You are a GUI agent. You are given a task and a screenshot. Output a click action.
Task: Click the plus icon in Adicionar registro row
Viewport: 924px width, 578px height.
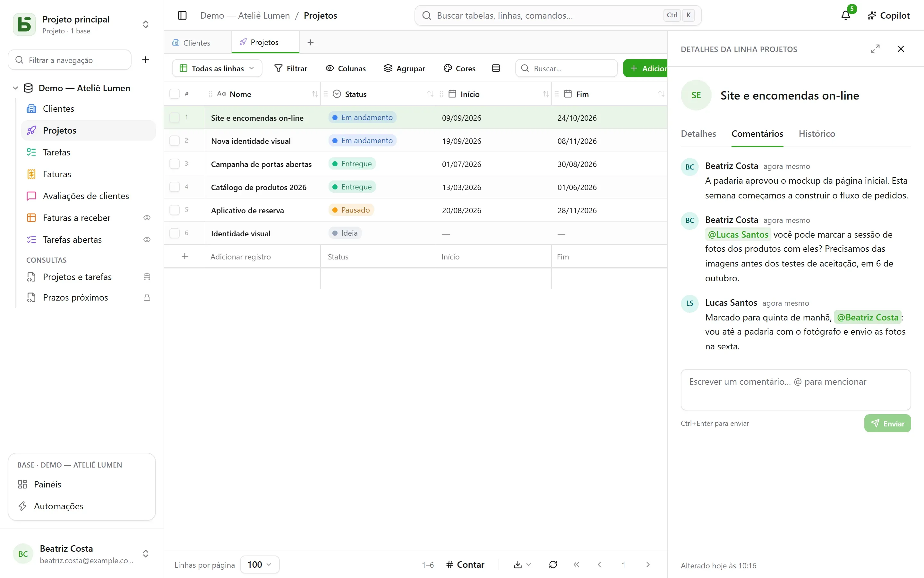coord(185,256)
